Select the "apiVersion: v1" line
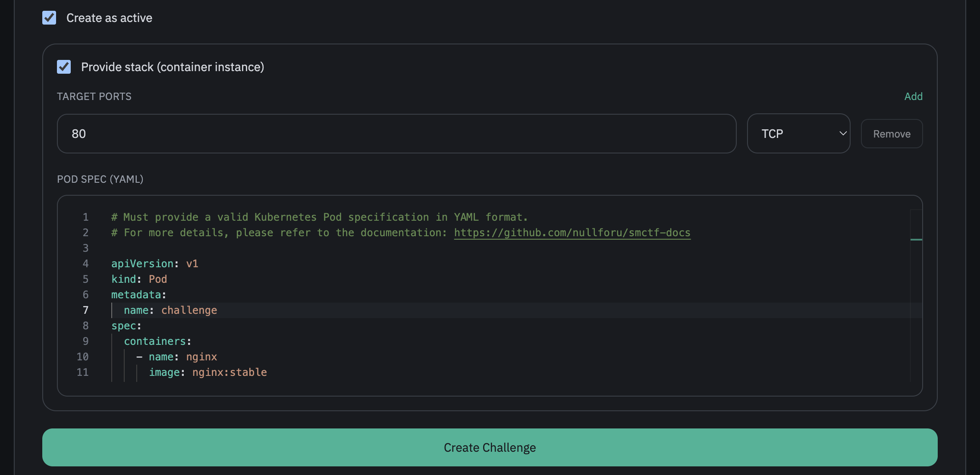The width and height of the screenshot is (980, 475). click(154, 263)
